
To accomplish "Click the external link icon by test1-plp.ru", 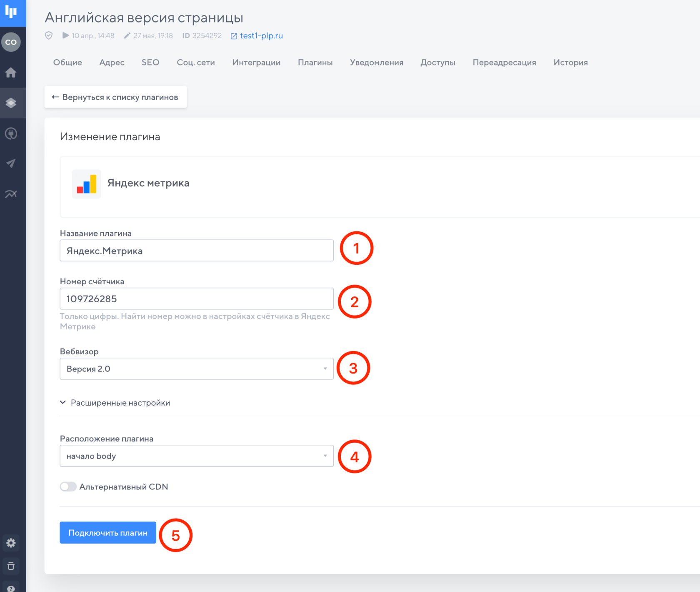I will coord(234,36).
